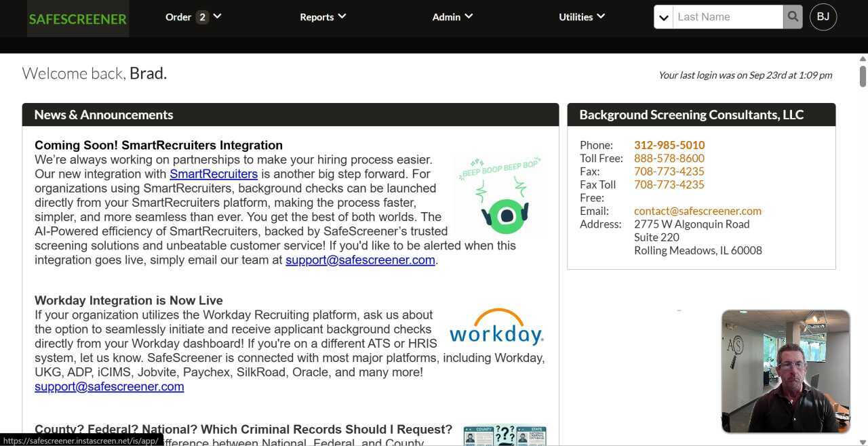Email support@safescreener.com under Workday announcement

click(109, 387)
